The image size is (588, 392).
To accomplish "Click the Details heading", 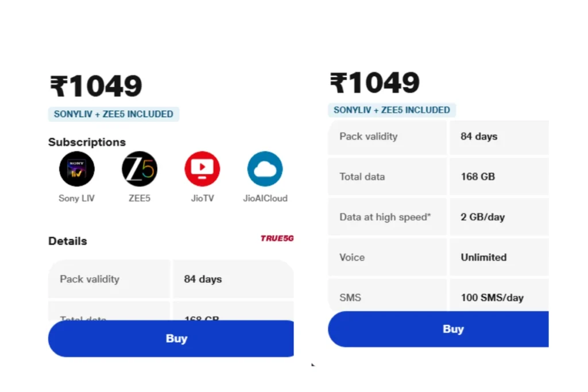I will (x=68, y=241).
